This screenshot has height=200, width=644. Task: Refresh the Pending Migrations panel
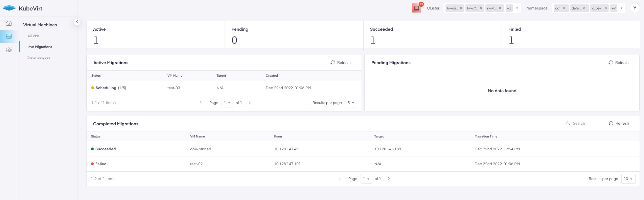(x=618, y=62)
